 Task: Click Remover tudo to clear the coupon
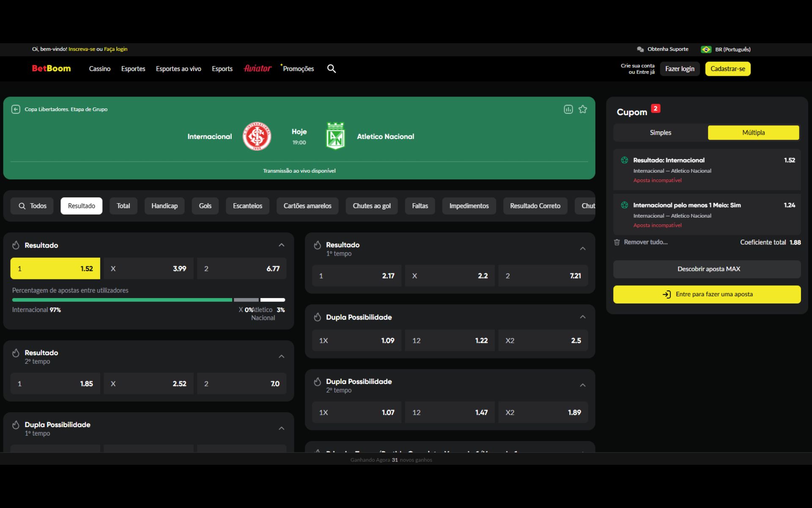coord(646,242)
